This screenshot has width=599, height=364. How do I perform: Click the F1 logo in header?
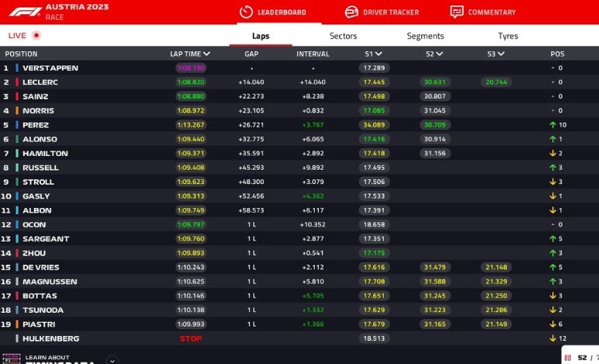pyautogui.click(x=22, y=11)
